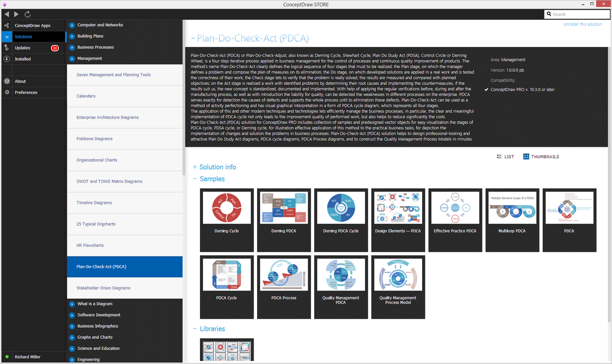Click the red 13 updates badge
The image size is (612, 364).
[x=55, y=48]
